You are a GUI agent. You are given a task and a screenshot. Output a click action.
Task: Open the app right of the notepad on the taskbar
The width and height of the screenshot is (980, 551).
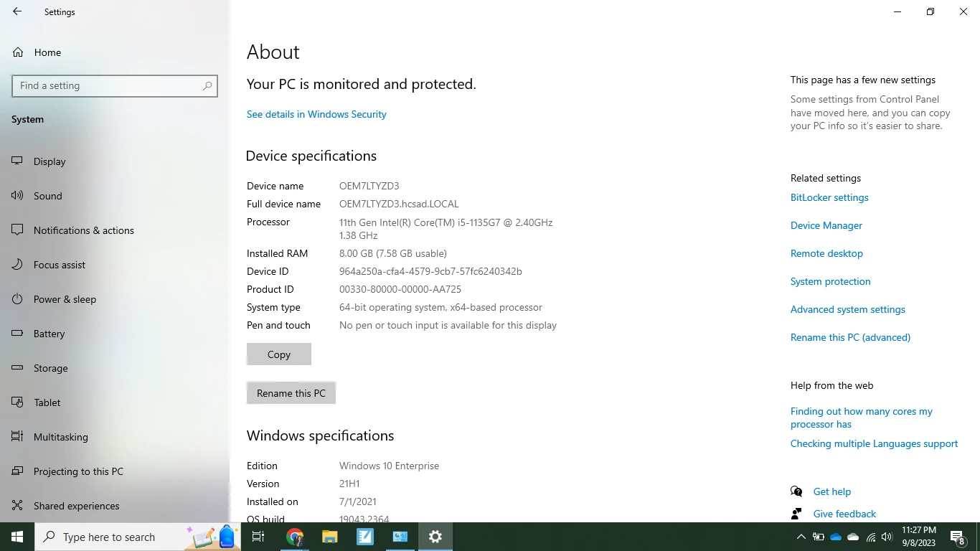point(400,537)
